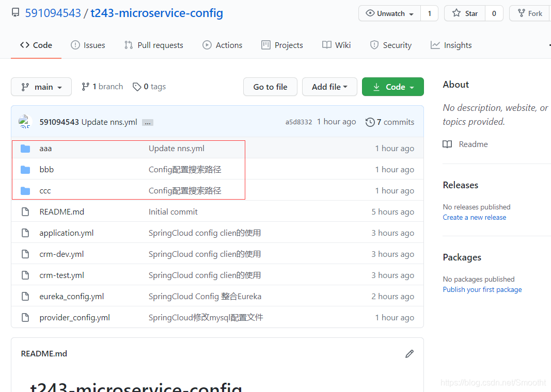Screen dimensions: 551x392
Task: Click the file icon of eureka_config.yml
Action: [25, 297]
